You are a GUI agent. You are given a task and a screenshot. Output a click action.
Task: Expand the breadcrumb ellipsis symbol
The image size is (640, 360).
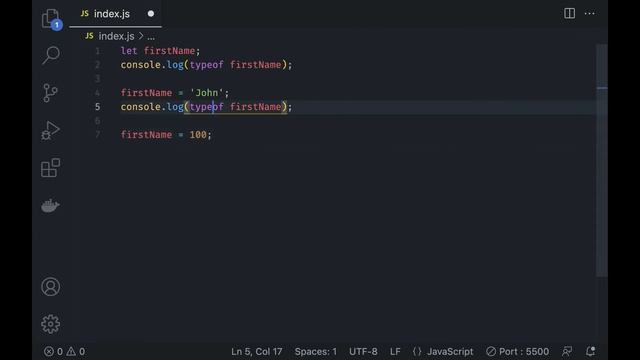[151, 36]
